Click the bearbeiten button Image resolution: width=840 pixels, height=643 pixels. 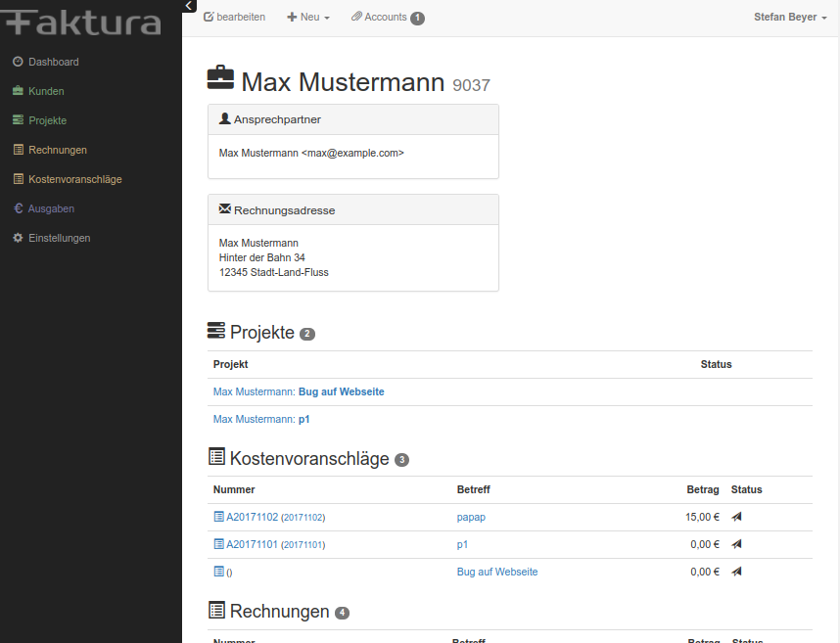point(234,18)
